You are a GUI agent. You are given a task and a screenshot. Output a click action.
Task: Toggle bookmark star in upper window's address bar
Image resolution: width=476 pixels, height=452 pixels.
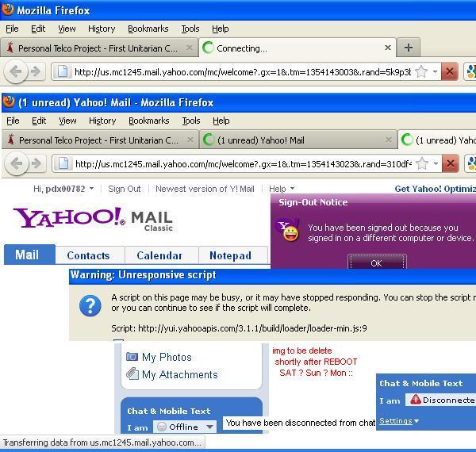(x=422, y=71)
